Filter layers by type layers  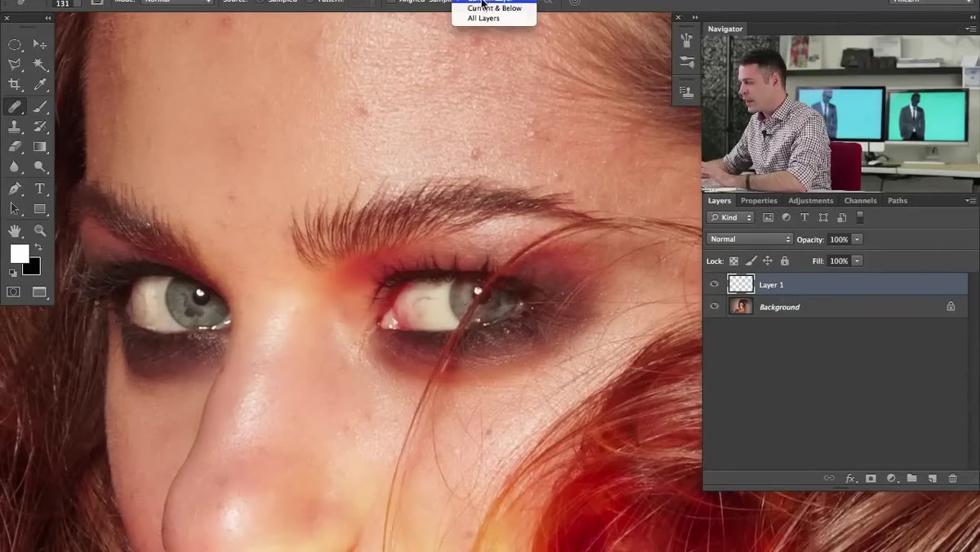tap(804, 217)
